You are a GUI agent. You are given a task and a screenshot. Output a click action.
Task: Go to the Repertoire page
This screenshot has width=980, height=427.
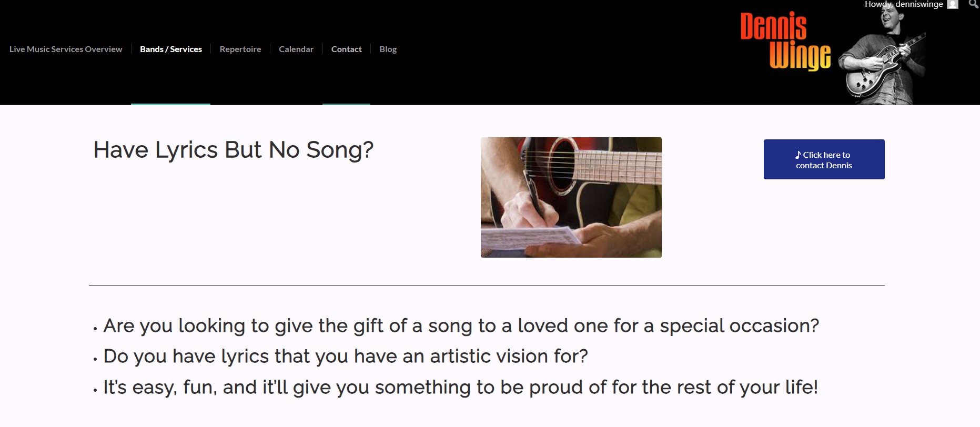click(x=240, y=49)
